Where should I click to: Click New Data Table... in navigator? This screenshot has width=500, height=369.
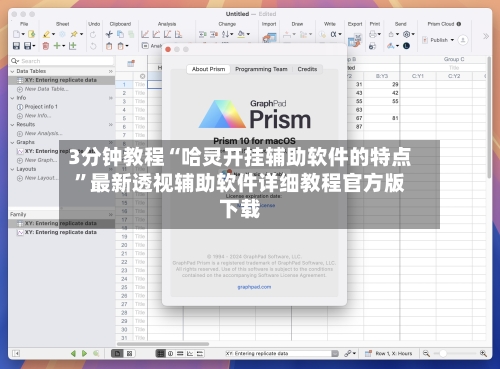(46, 89)
